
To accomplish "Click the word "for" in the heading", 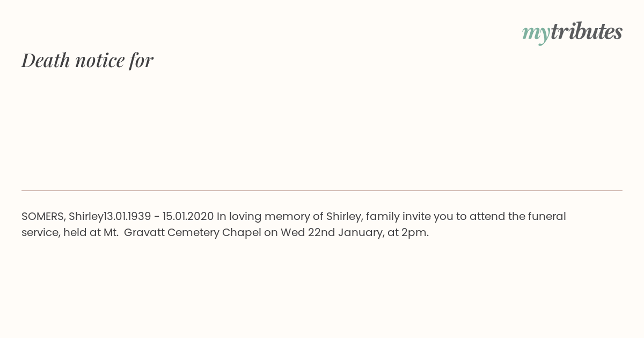I will point(141,60).
